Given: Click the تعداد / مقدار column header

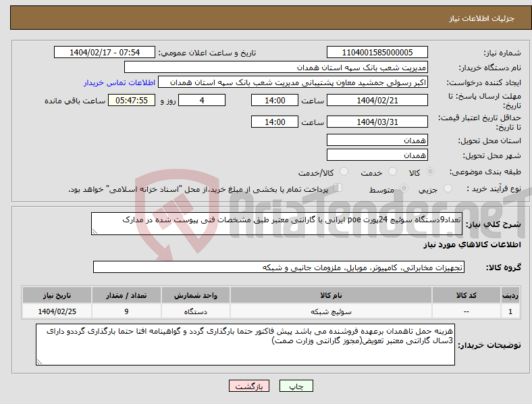Looking at the screenshot, I should (126, 295).
